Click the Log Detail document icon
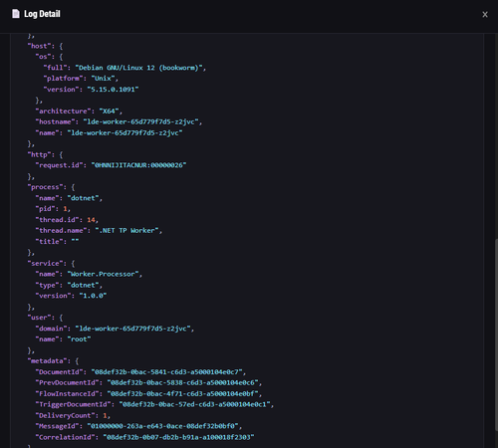498x448 pixels. click(x=16, y=14)
